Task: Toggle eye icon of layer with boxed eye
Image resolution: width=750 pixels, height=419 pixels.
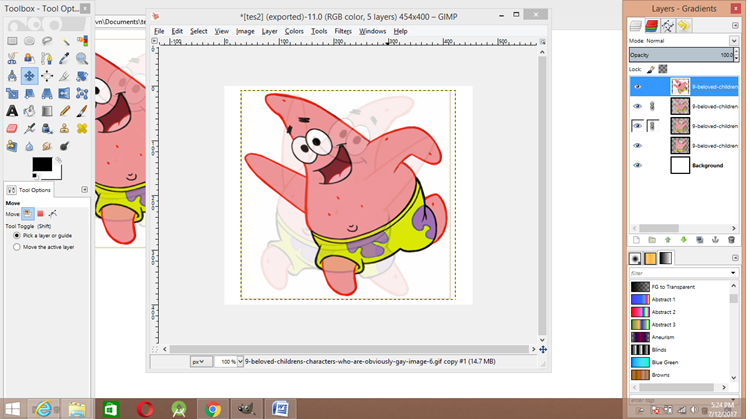Action: 637,126
